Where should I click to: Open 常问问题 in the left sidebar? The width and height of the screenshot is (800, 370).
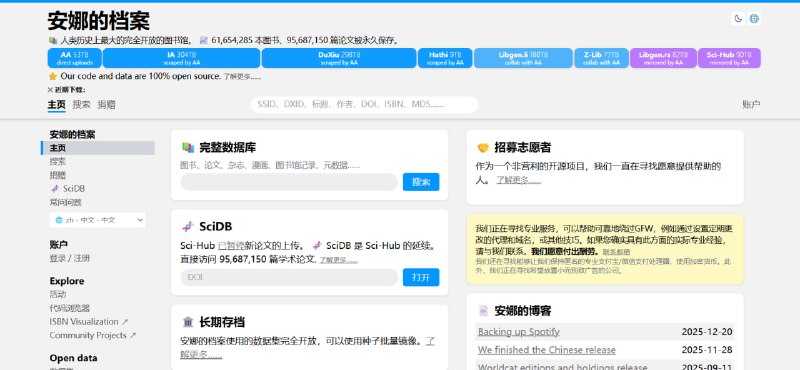[65, 202]
